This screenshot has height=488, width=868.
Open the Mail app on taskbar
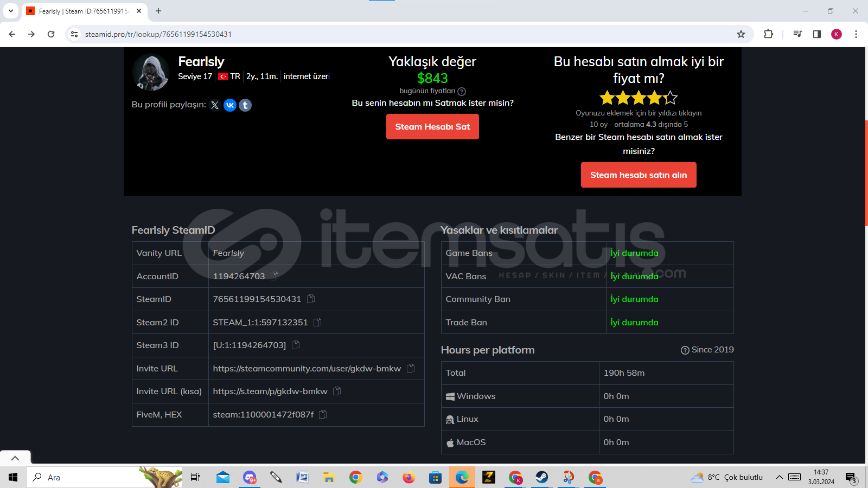point(223,477)
